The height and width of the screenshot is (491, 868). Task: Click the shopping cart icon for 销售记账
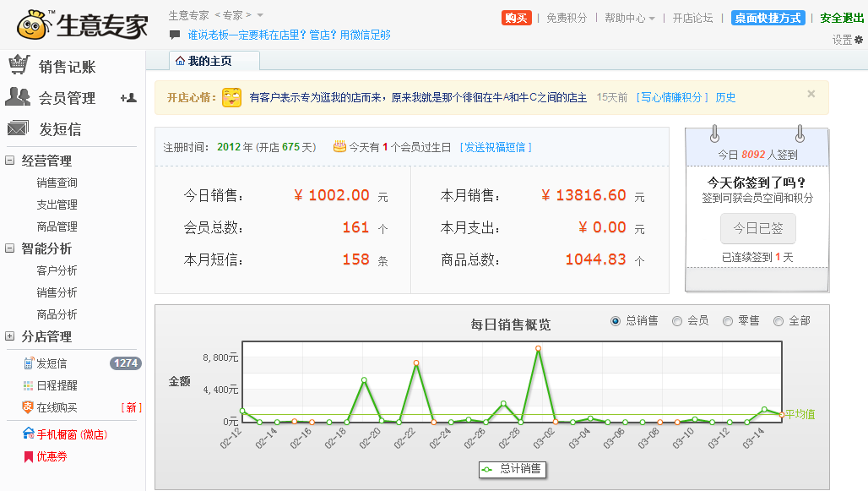click(19, 66)
